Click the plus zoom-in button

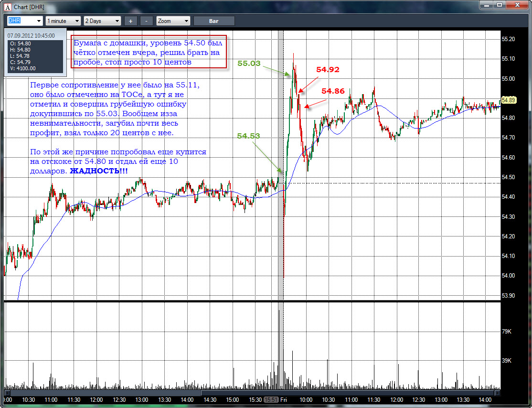point(131,21)
